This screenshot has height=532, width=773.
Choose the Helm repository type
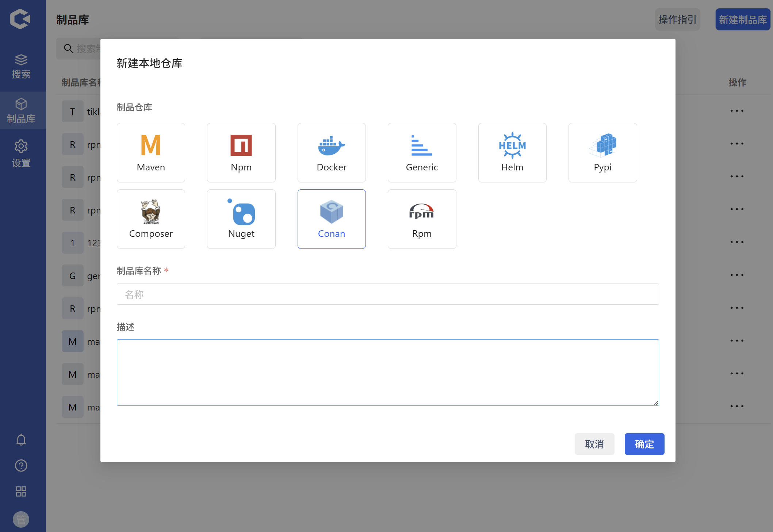512,153
